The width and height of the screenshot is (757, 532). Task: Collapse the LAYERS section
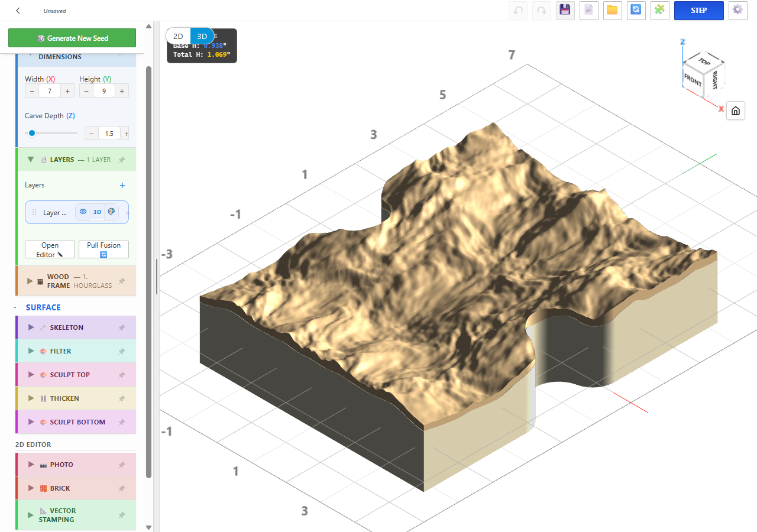30,160
